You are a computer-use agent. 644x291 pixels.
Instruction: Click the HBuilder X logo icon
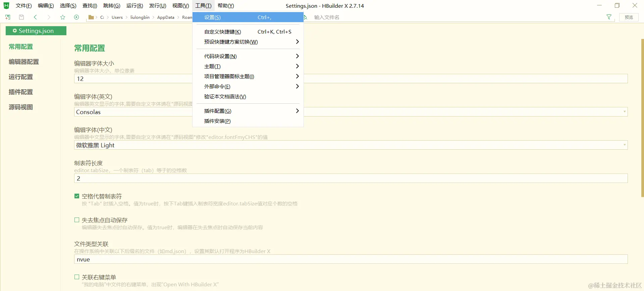pos(6,6)
